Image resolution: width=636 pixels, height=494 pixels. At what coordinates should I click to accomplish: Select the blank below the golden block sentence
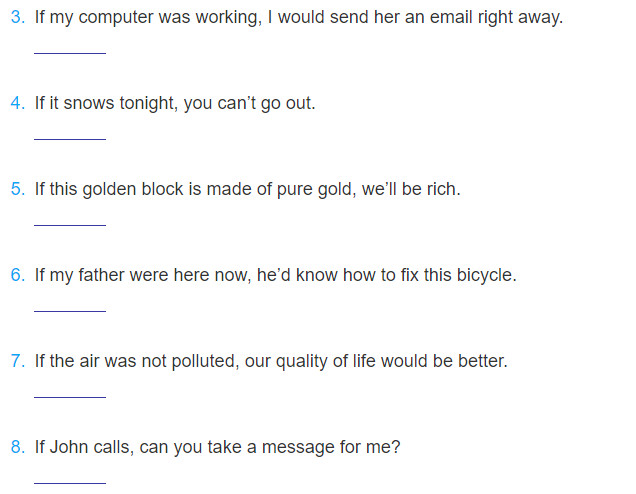(70, 219)
